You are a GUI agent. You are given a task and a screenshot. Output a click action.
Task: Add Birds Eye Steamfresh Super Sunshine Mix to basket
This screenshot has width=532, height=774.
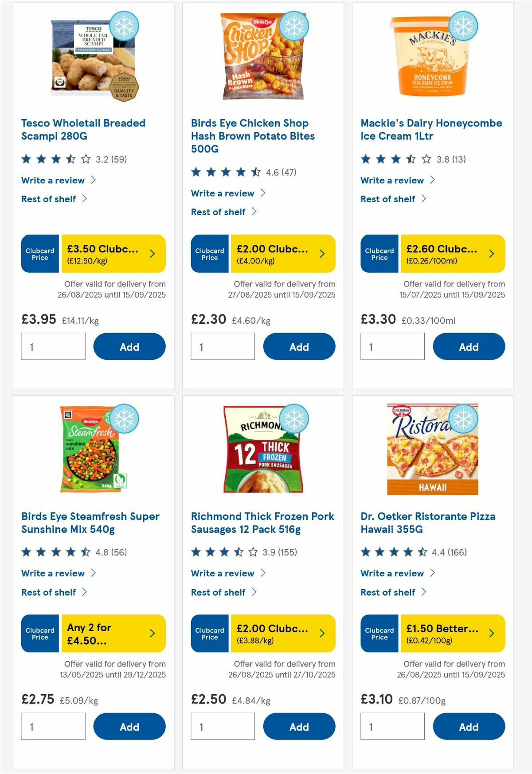click(129, 727)
